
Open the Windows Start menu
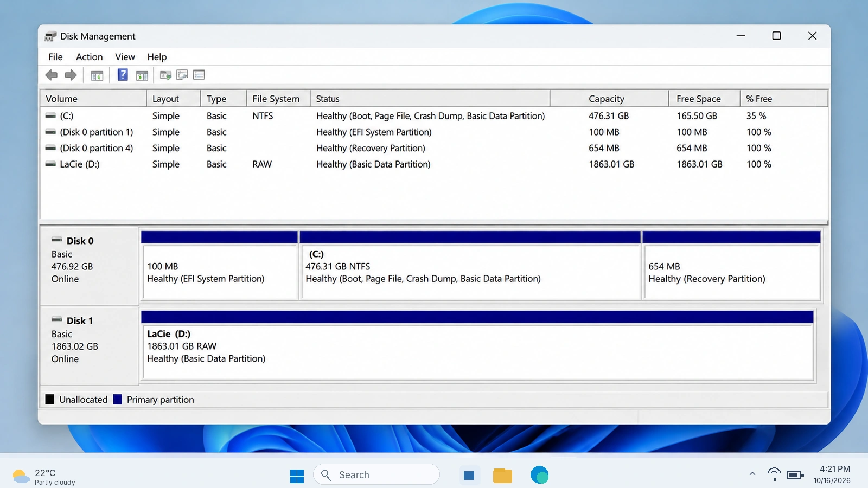(297, 476)
